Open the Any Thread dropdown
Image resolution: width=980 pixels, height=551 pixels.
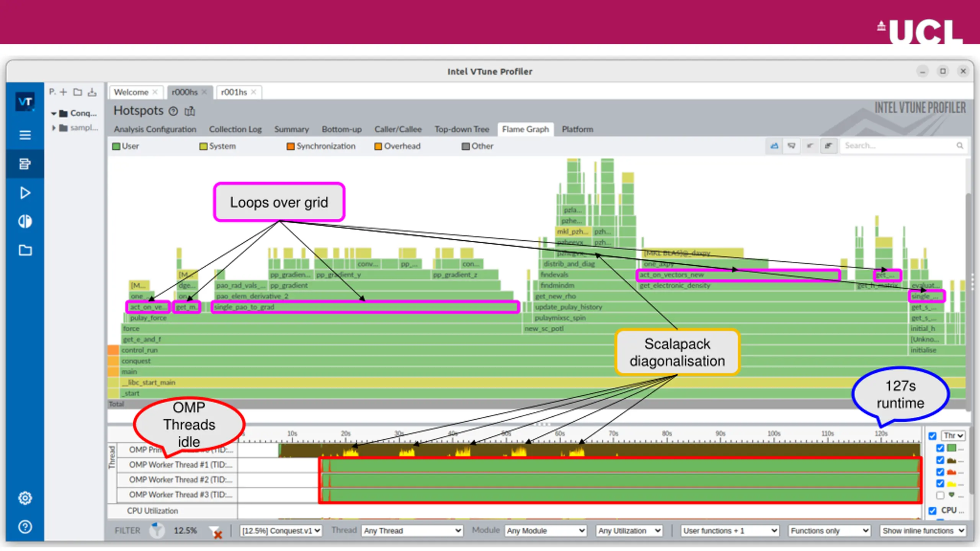412,531
